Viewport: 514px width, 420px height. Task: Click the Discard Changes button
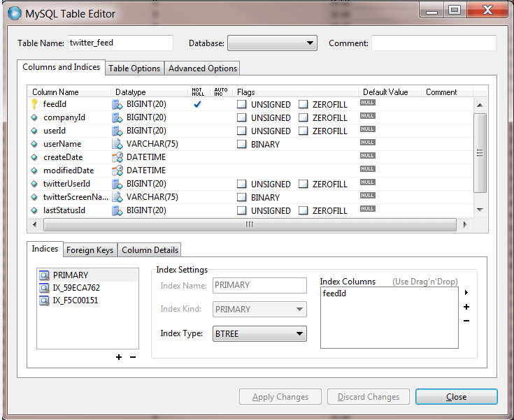point(369,397)
